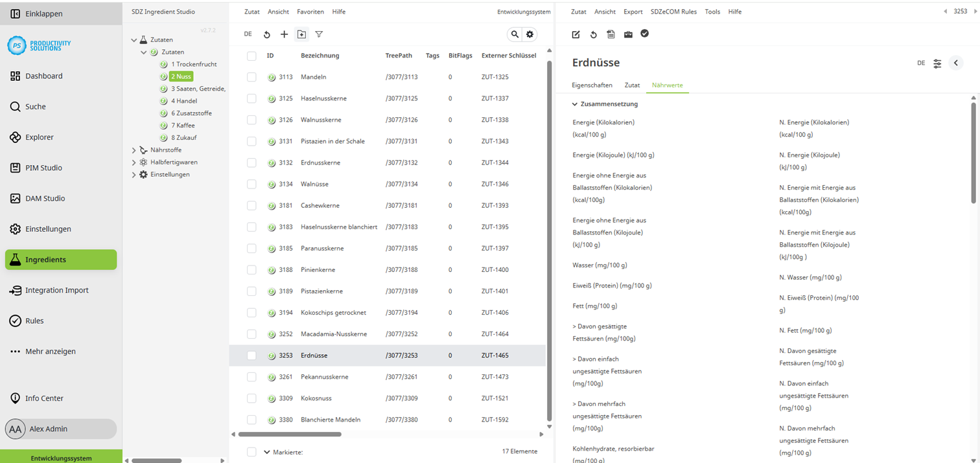Viewport: 980px width, 463px height.
Task: Enable the checkbox for Mandeln row
Action: [251, 76]
